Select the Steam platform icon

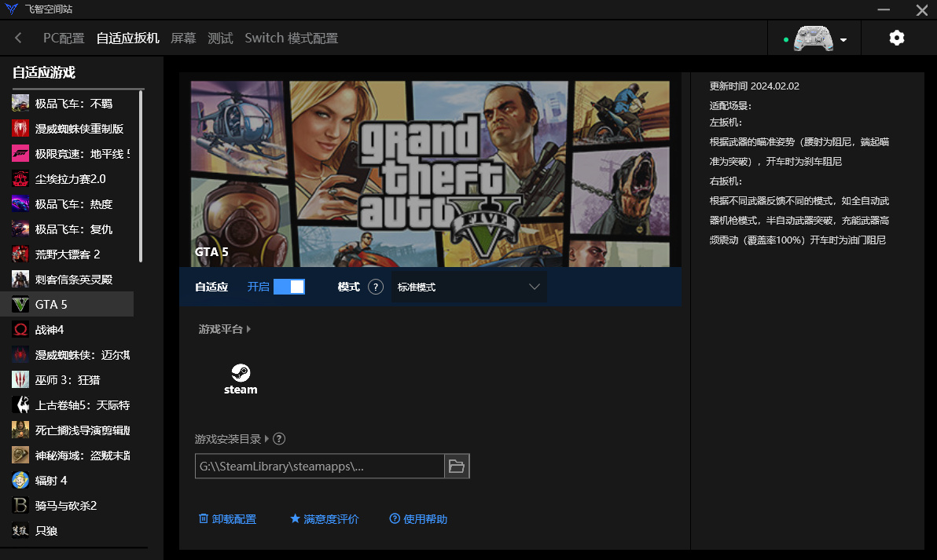[241, 379]
